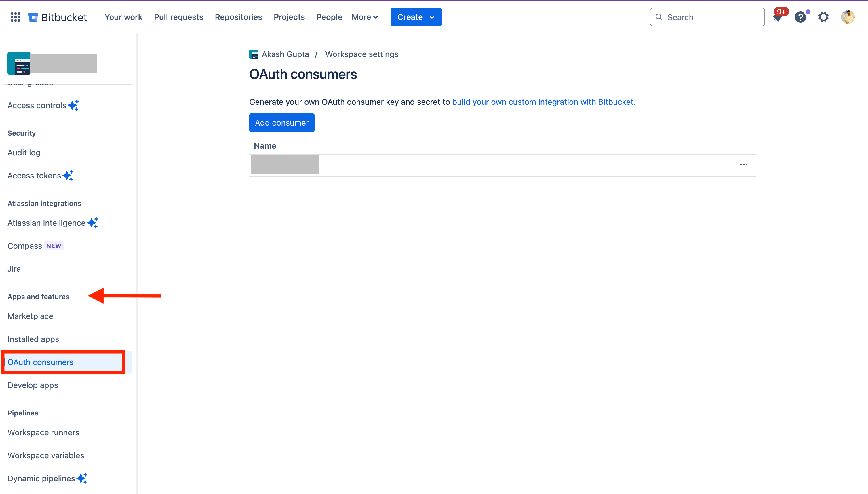Click the workspace icon in breadcrumb
868x494 pixels.
click(254, 54)
